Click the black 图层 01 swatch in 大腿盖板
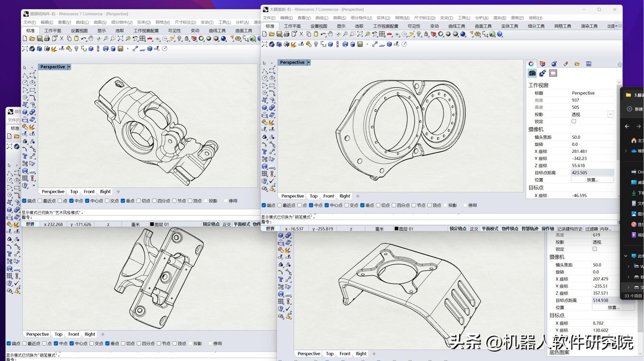This screenshot has width=644, height=361. (397, 229)
